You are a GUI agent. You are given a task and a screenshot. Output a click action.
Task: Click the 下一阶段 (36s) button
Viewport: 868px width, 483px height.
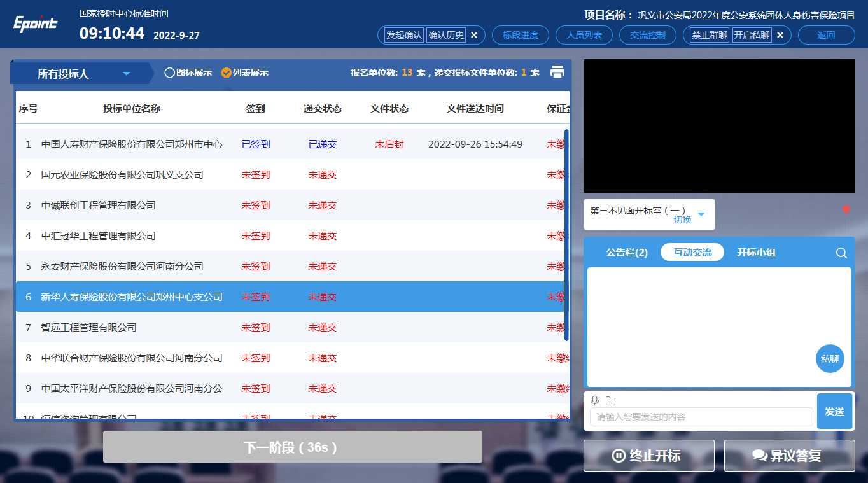pyautogui.click(x=293, y=447)
